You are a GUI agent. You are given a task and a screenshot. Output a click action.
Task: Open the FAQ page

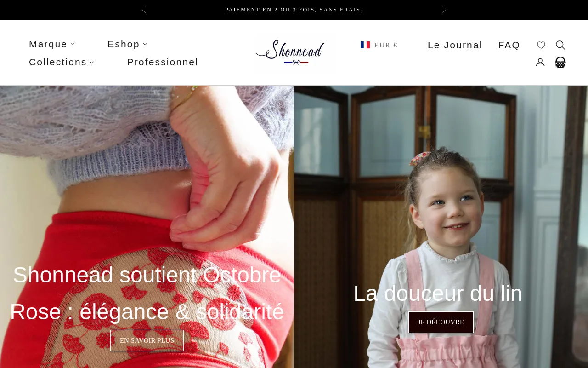[x=509, y=45]
